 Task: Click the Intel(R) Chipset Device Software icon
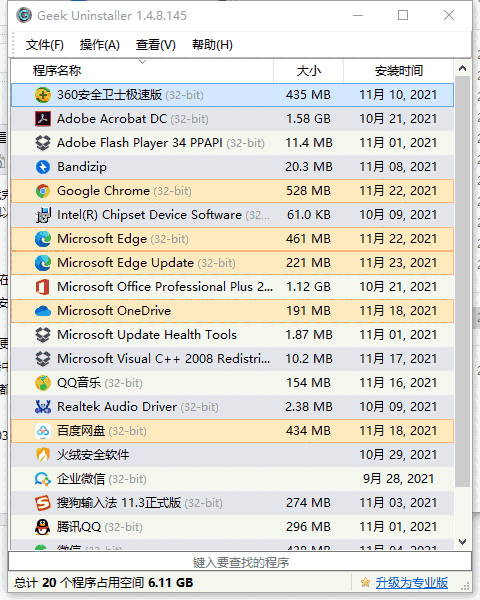pyautogui.click(x=43, y=215)
